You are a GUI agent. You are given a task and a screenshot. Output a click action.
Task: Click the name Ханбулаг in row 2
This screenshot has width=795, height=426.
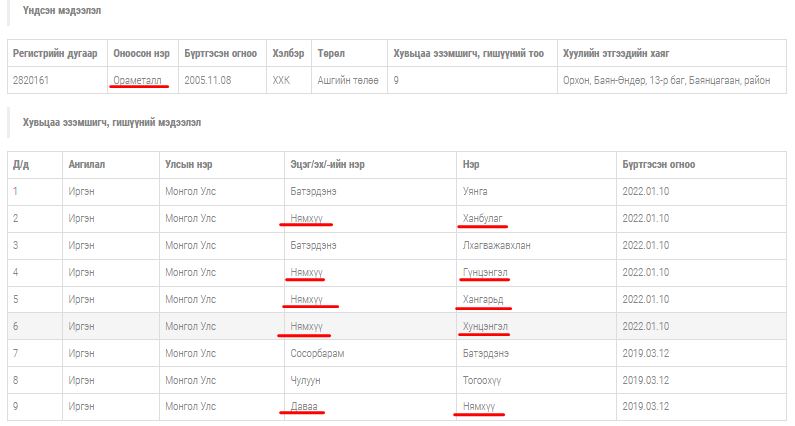pos(485,217)
